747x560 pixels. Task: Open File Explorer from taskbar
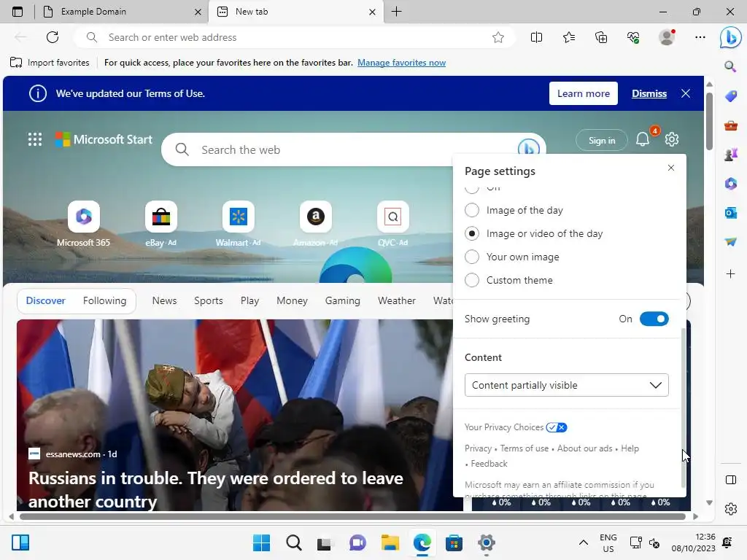point(390,542)
